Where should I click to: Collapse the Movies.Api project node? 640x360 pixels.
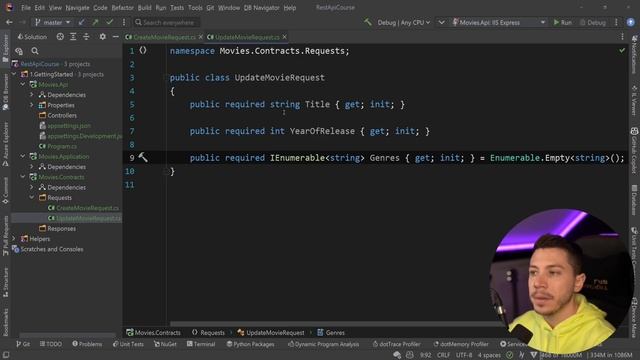click(x=23, y=84)
